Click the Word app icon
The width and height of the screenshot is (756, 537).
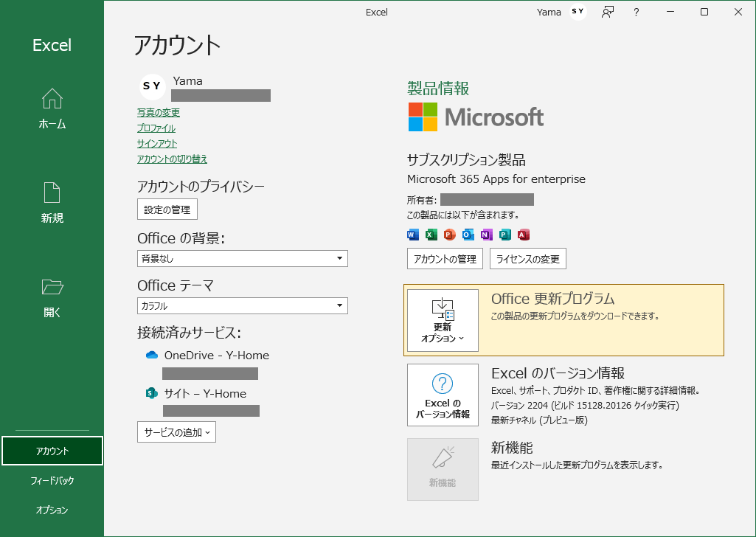[413, 235]
